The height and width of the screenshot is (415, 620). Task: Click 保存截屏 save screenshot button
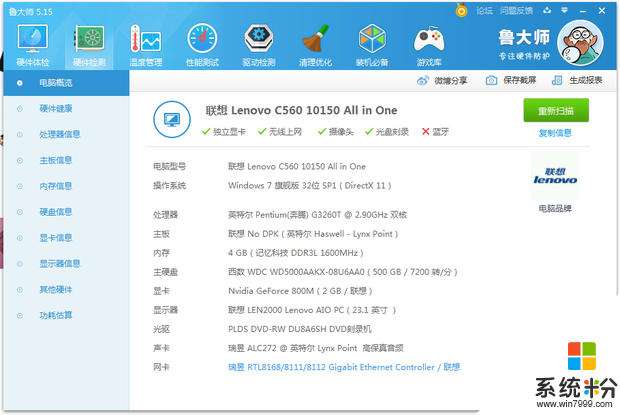tap(512, 81)
